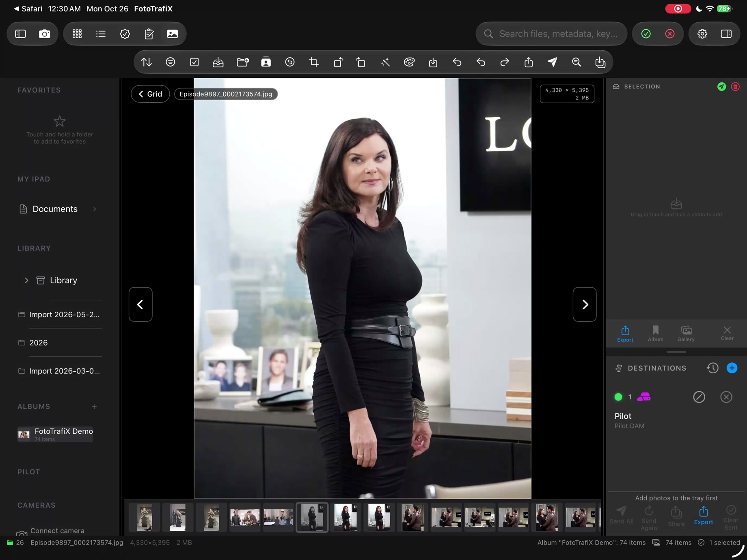Open the share icon in the toolbar

[529, 62]
